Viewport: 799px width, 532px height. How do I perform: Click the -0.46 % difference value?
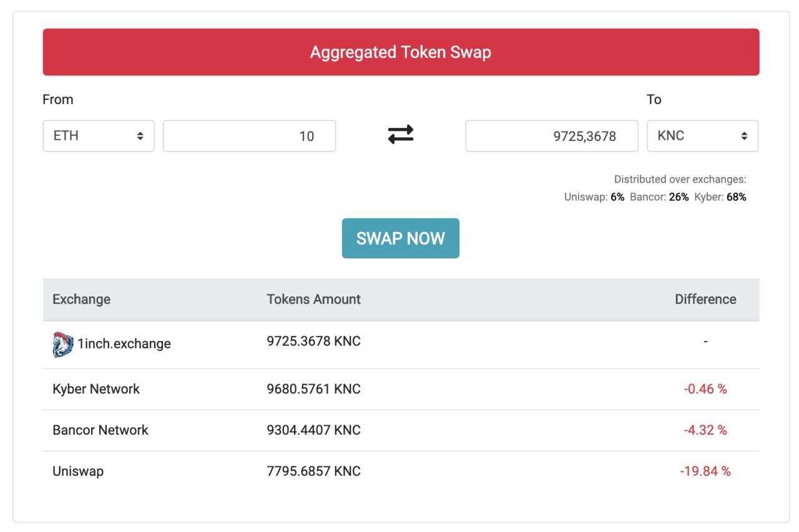tap(705, 389)
